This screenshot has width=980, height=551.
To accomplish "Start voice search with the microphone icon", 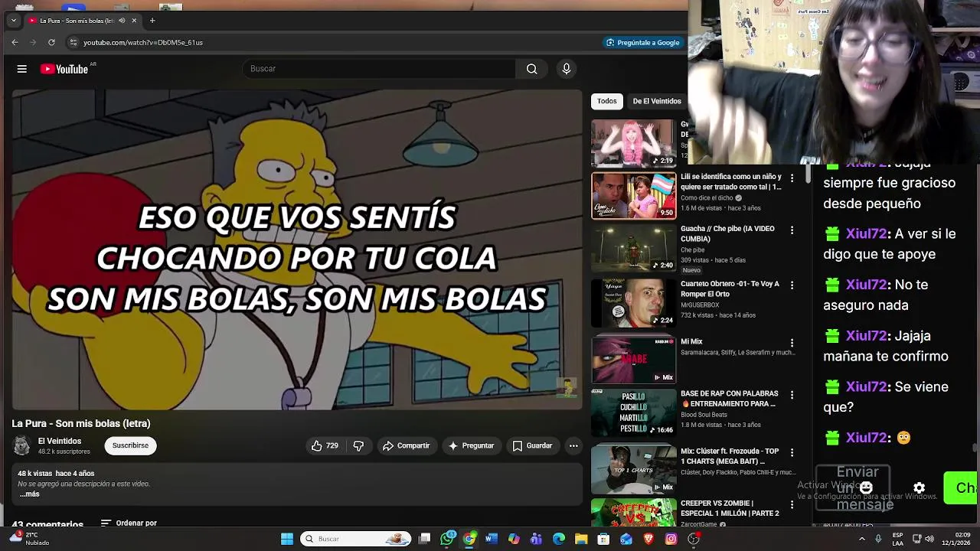I will 567,69.
